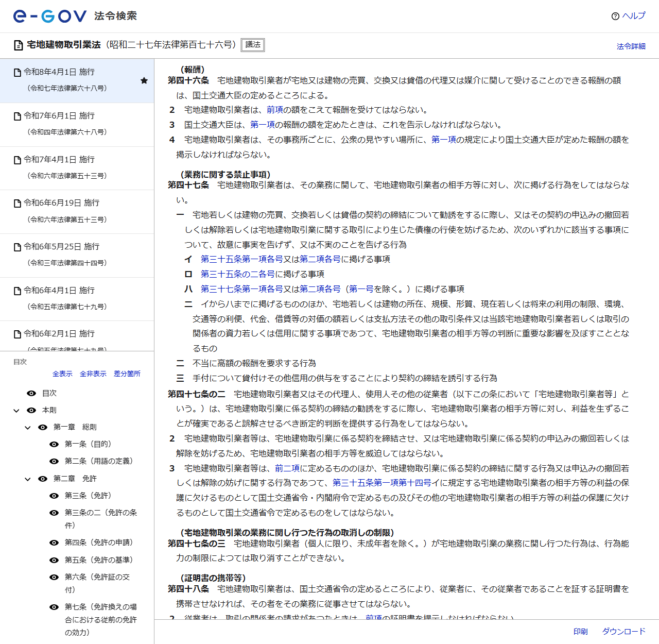Click the star icon on 令和8年4月1日 施行

144,80
